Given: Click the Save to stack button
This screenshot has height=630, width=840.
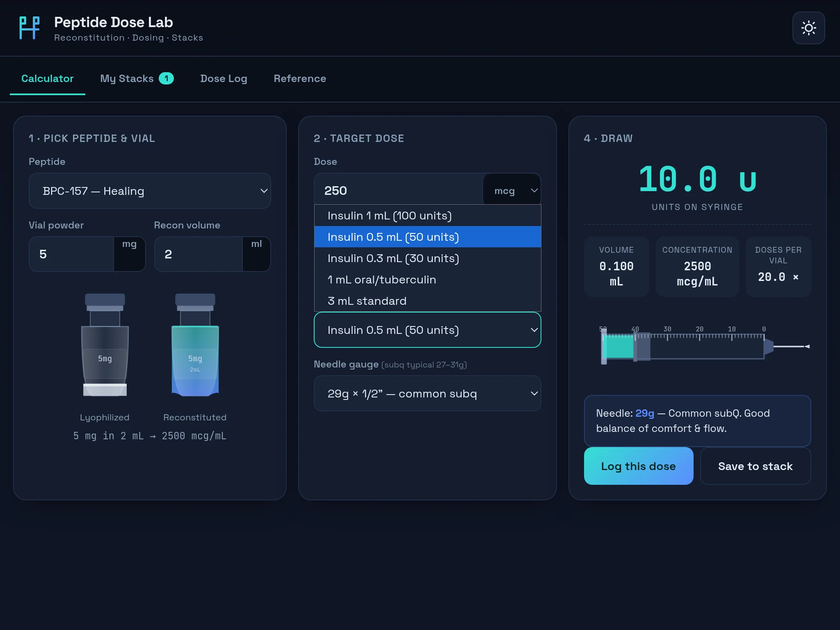Looking at the screenshot, I should coord(755,466).
